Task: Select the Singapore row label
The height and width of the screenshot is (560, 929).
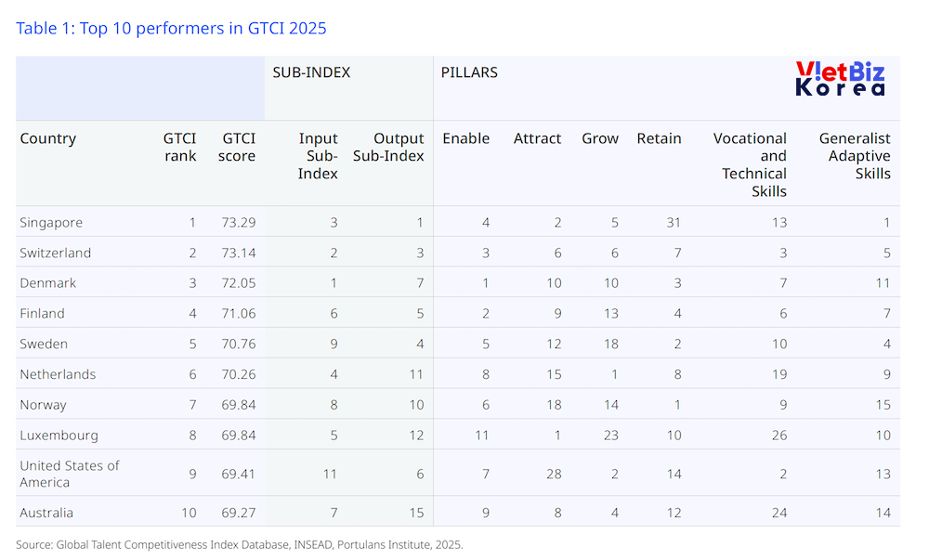Action: click(51, 223)
